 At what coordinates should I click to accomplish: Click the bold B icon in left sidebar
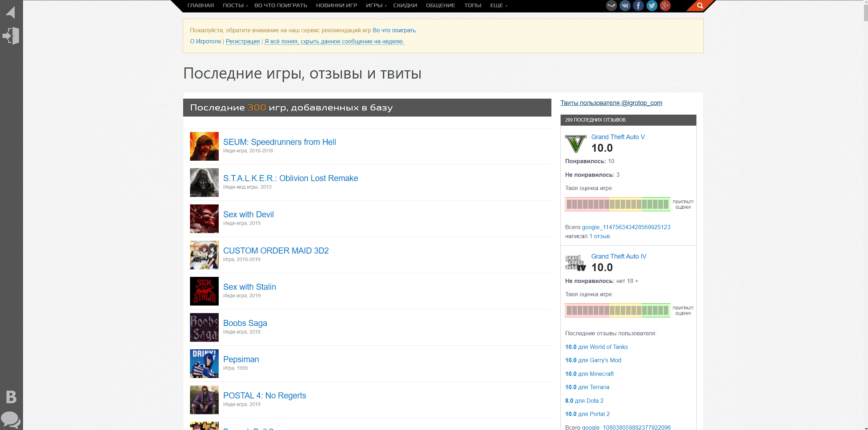click(x=11, y=397)
